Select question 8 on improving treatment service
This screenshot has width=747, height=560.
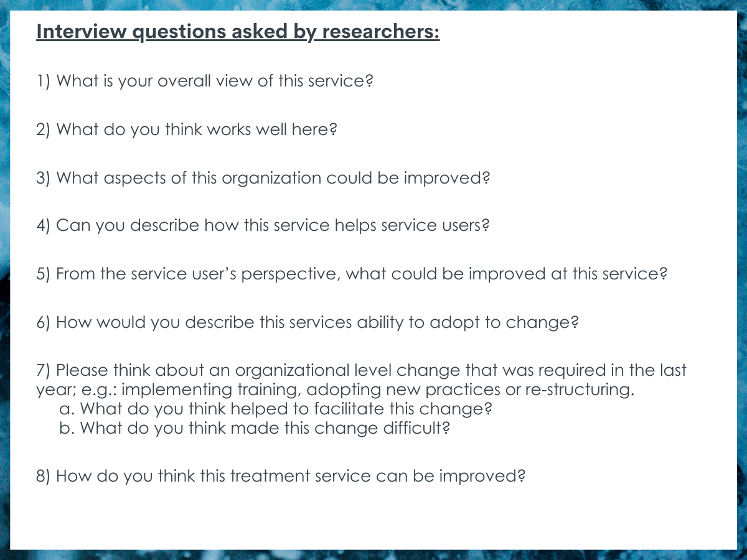point(281,477)
